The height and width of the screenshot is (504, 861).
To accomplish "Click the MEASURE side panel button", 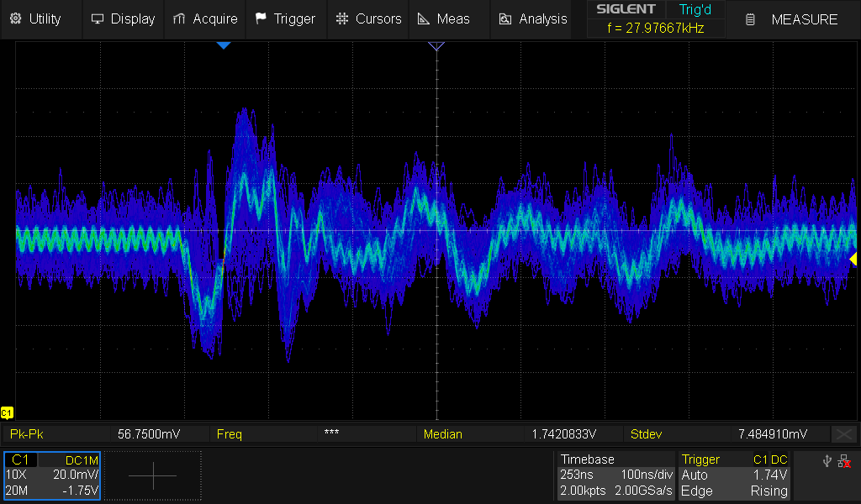I will 793,19.
